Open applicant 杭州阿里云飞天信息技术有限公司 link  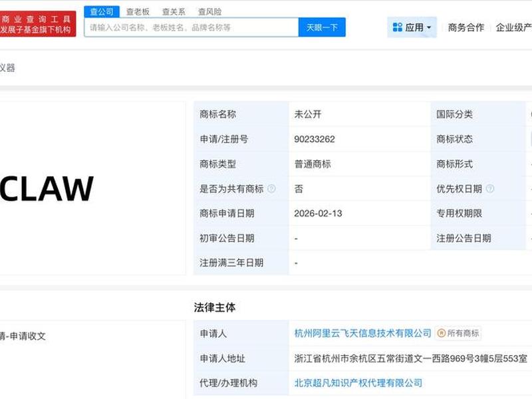coord(362,333)
